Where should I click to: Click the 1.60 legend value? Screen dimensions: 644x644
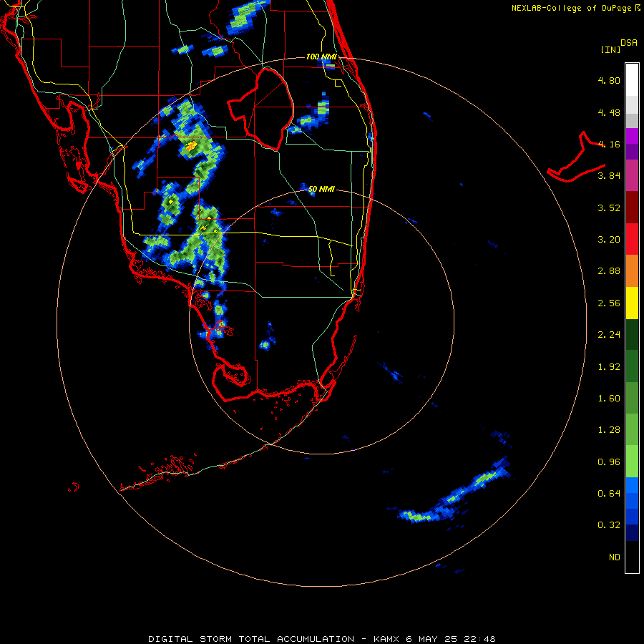coord(609,399)
